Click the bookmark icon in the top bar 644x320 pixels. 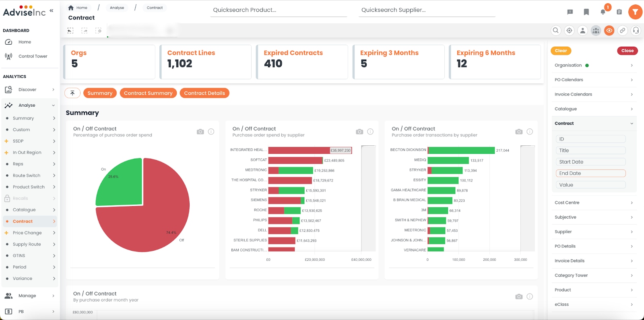click(x=586, y=12)
